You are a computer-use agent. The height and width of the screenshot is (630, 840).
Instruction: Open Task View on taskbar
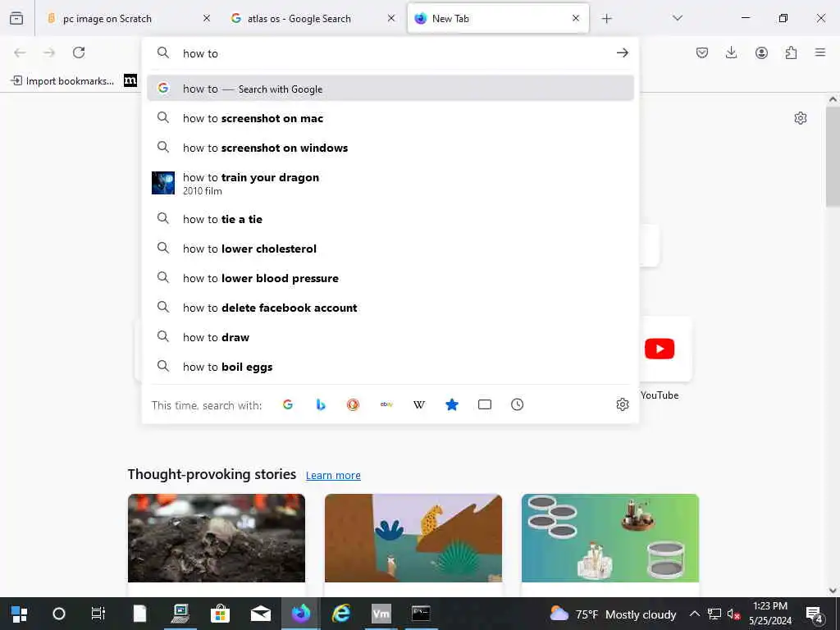(x=98, y=614)
